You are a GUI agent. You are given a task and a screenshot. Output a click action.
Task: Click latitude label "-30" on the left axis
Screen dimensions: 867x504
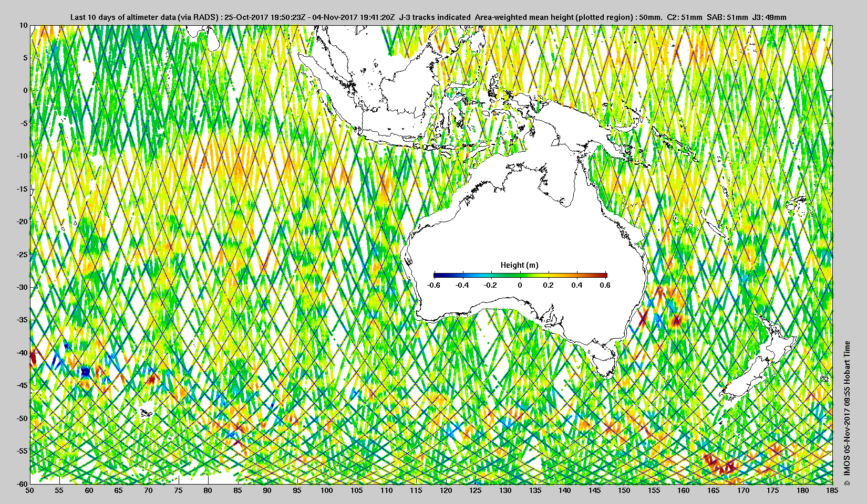tap(22, 287)
